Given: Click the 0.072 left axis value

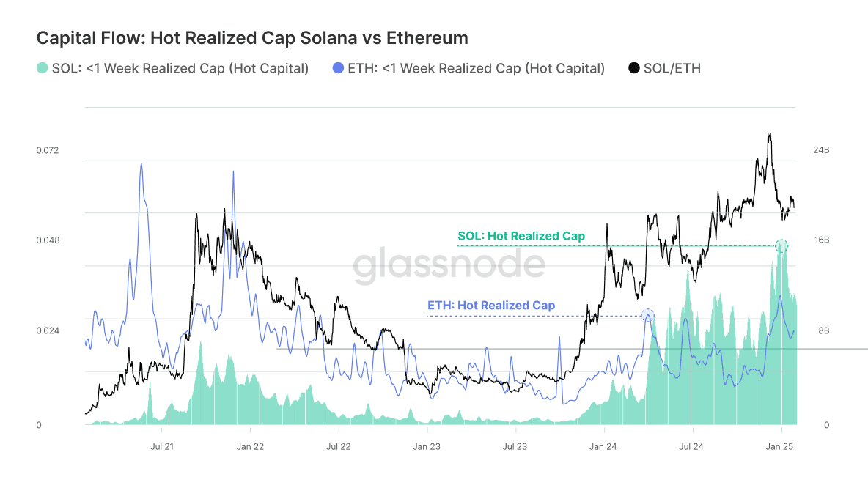Looking at the screenshot, I should pos(48,150).
